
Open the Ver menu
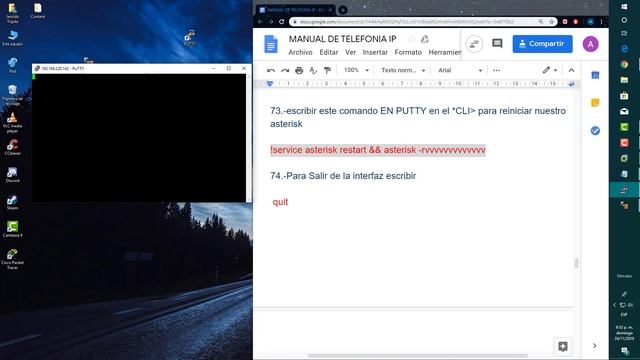350,52
